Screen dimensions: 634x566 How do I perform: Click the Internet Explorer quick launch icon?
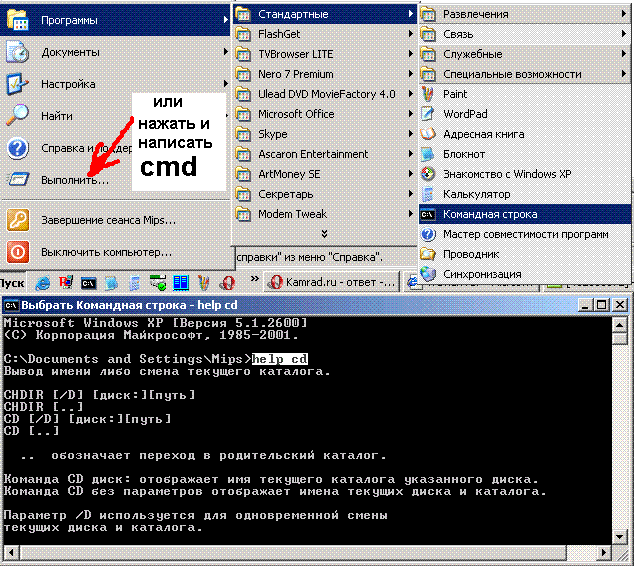pos(43,283)
